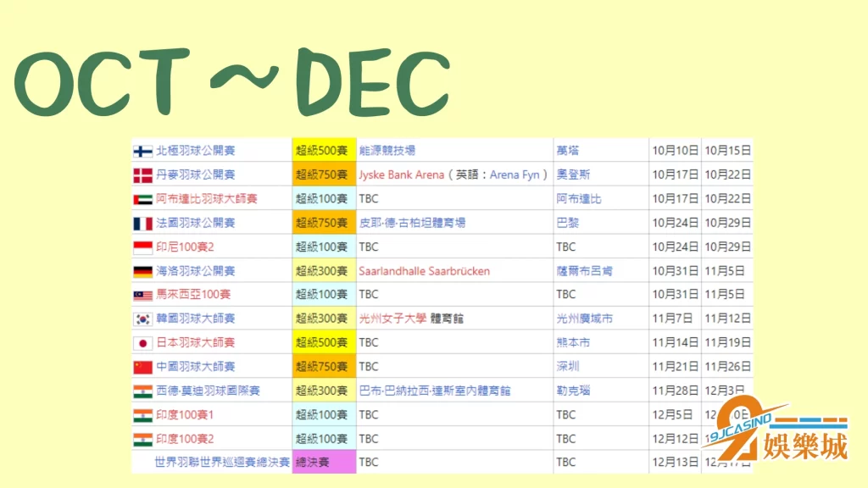Open the 世界羽聯世界巡迴賽總決賽 link
868x488 pixels.
[x=222, y=463]
